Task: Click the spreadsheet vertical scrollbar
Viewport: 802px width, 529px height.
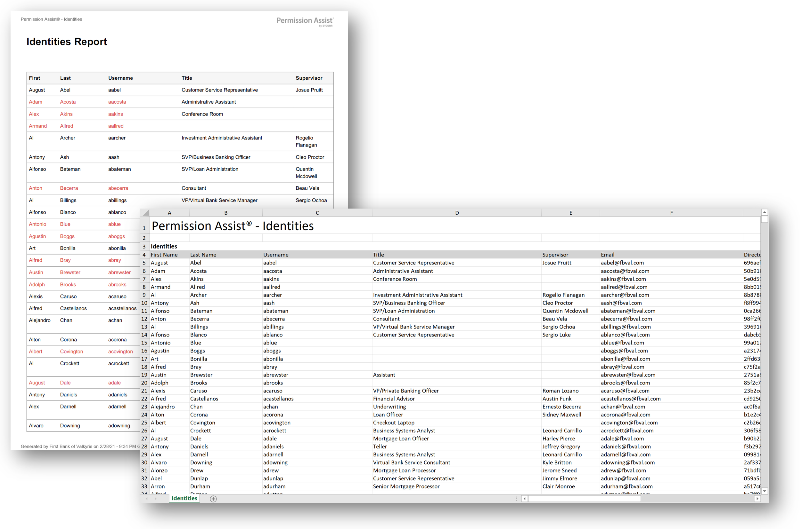Action: tap(765, 350)
